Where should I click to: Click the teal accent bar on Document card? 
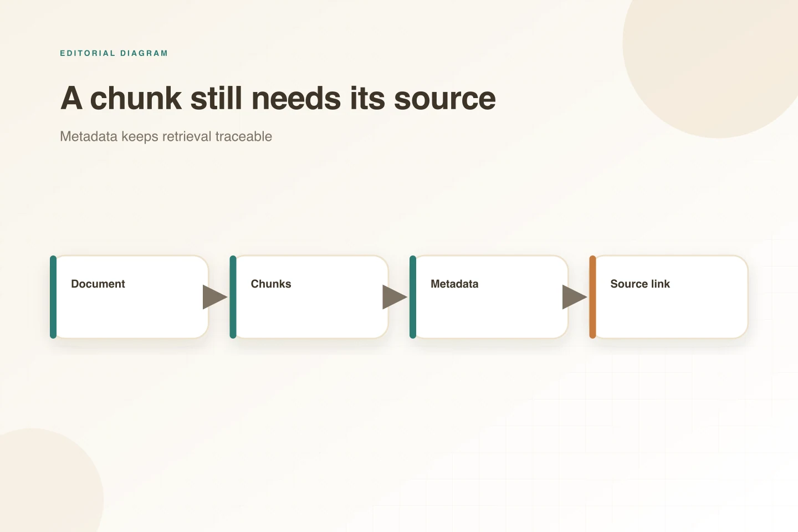click(53, 297)
